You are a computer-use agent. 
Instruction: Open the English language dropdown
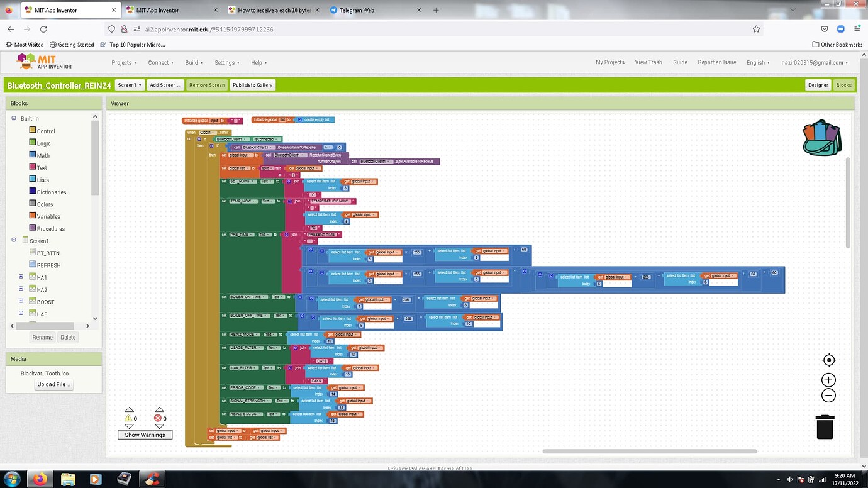click(758, 63)
